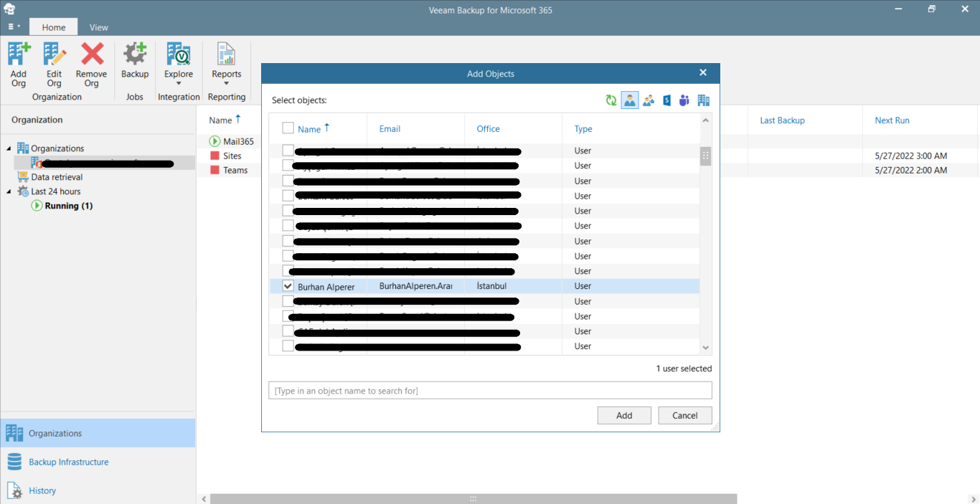Select the Sites job row text
The image size is (980, 504).
pyautogui.click(x=232, y=156)
